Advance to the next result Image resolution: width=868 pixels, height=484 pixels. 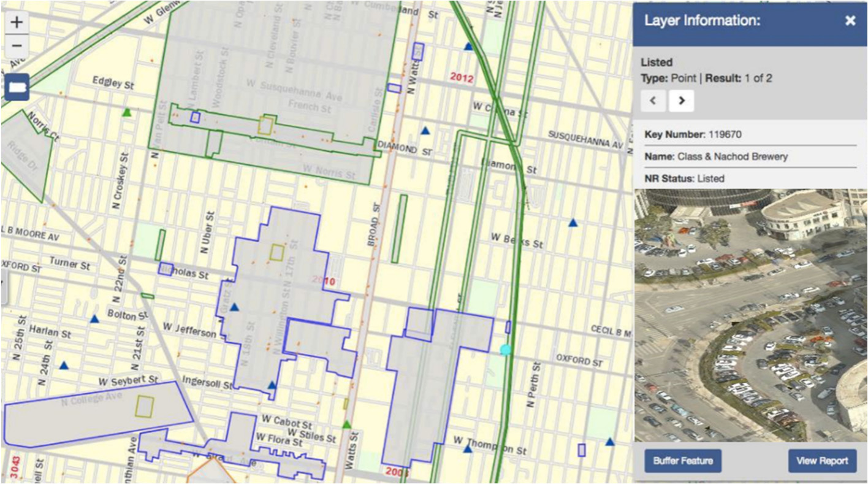[681, 101]
